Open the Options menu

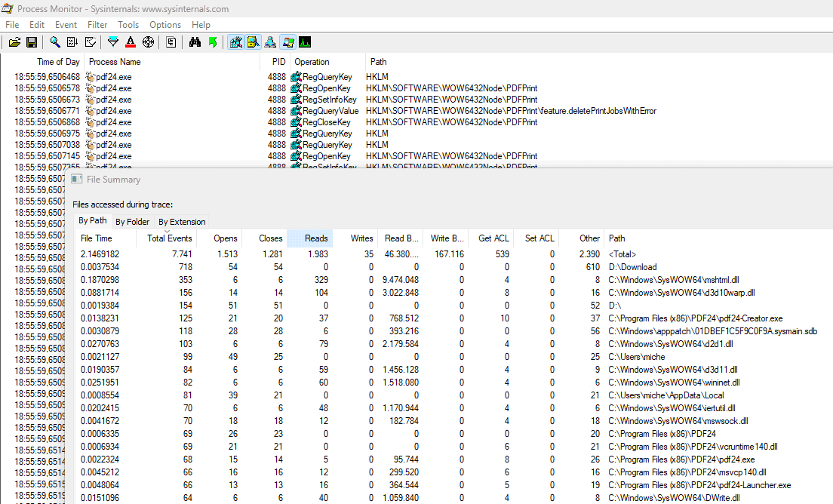[x=165, y=25]
